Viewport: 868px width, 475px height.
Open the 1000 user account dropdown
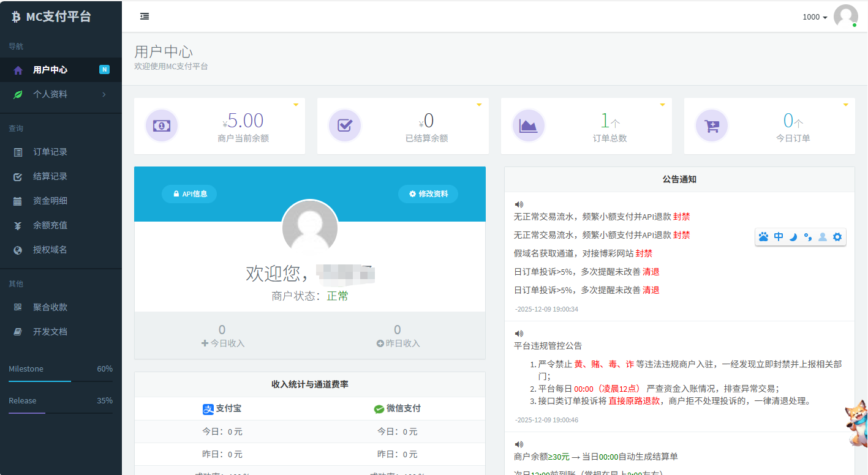(x=815, y=17)
